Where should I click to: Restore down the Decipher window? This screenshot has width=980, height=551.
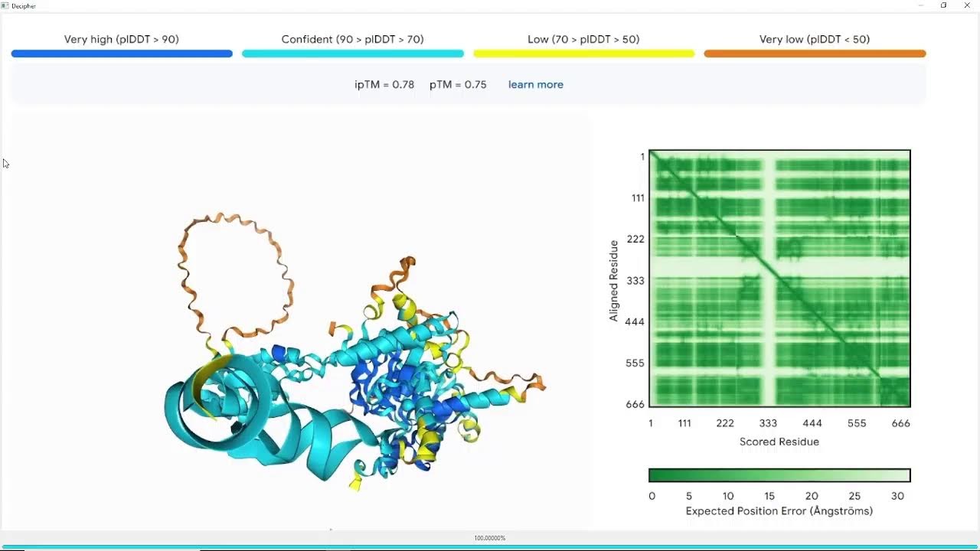(943, 5)
